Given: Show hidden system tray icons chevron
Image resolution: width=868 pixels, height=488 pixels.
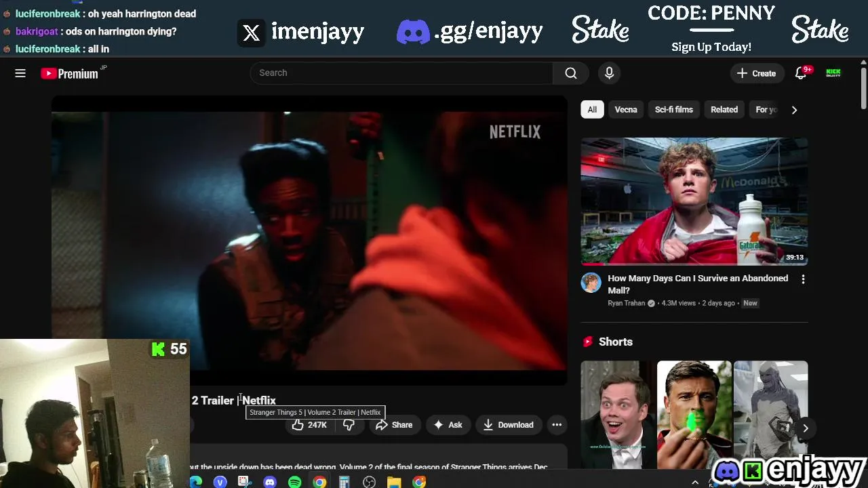Looking at the screenshot, I should pyautogui.click(x=695, y=482).
